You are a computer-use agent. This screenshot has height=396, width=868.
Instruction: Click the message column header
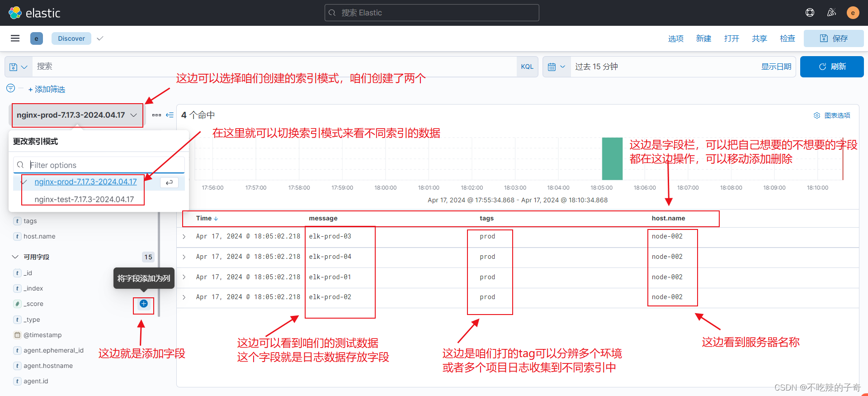click(x=323, y=218)
